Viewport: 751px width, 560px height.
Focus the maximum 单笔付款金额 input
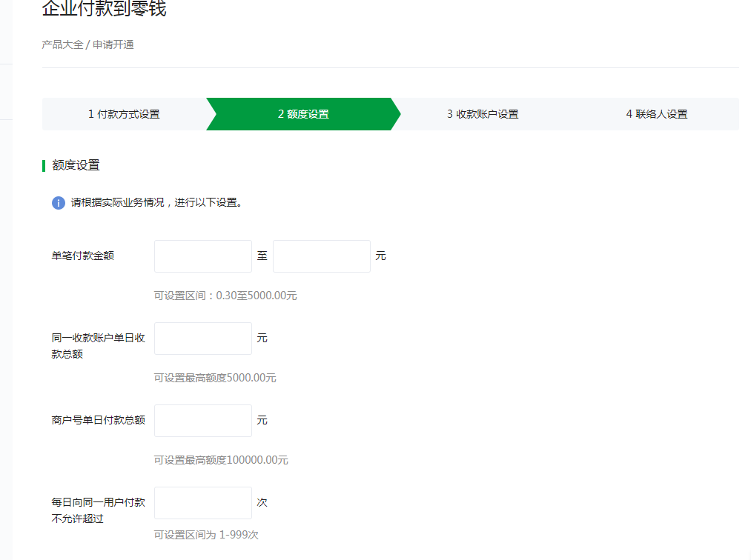tap(321, 256)
